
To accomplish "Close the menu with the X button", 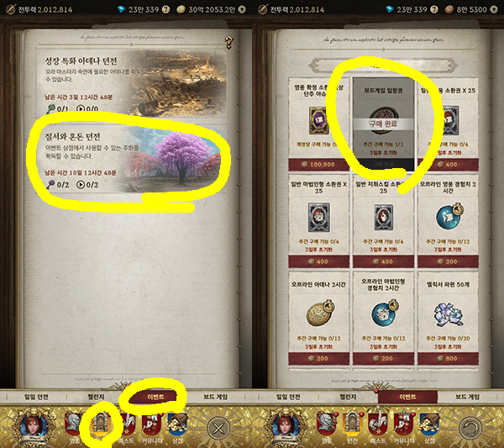I will click(x=218, y=429).
